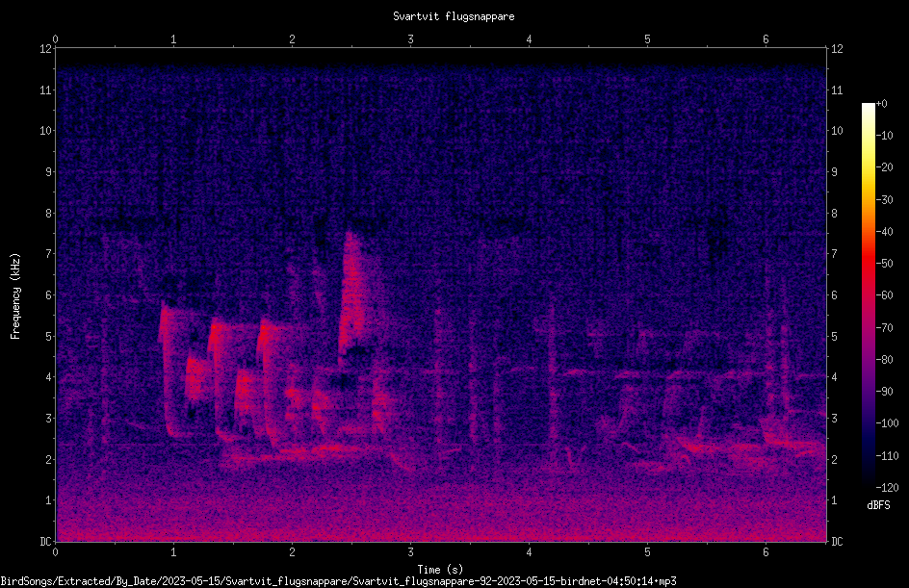This screenshot has height=588, width=909.
Task: Select the 5 second top time marker
Action: [647, 39]
